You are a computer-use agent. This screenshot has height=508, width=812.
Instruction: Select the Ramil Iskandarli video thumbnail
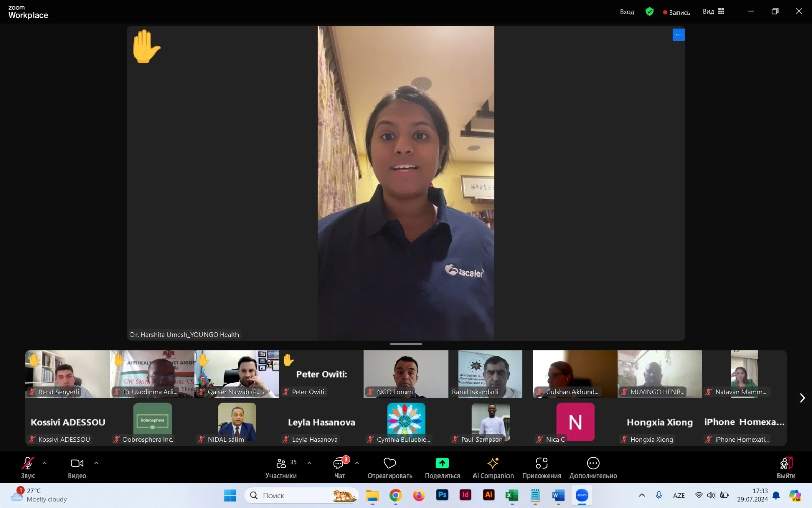[x=490, y=374]
